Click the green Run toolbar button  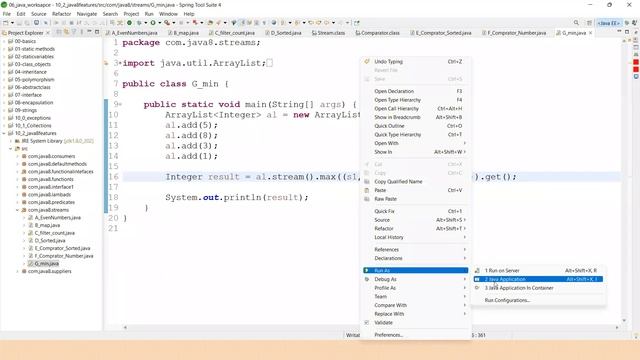(x=153, y=23)
